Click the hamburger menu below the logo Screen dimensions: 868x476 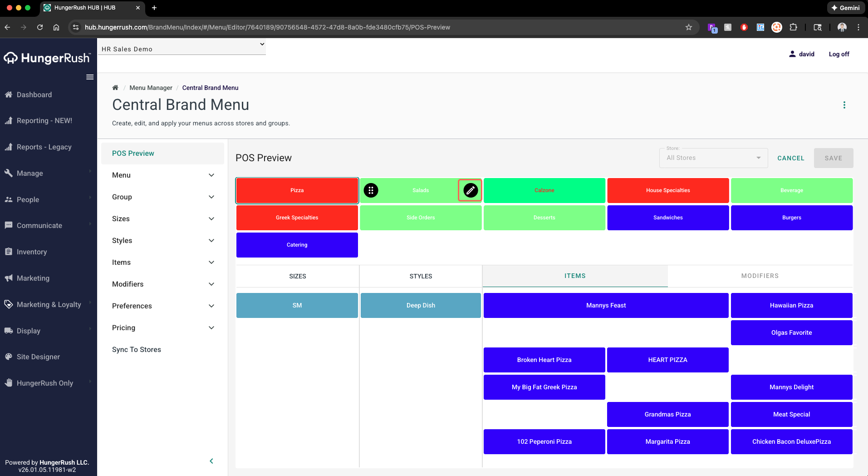click(x=89, y=77)
